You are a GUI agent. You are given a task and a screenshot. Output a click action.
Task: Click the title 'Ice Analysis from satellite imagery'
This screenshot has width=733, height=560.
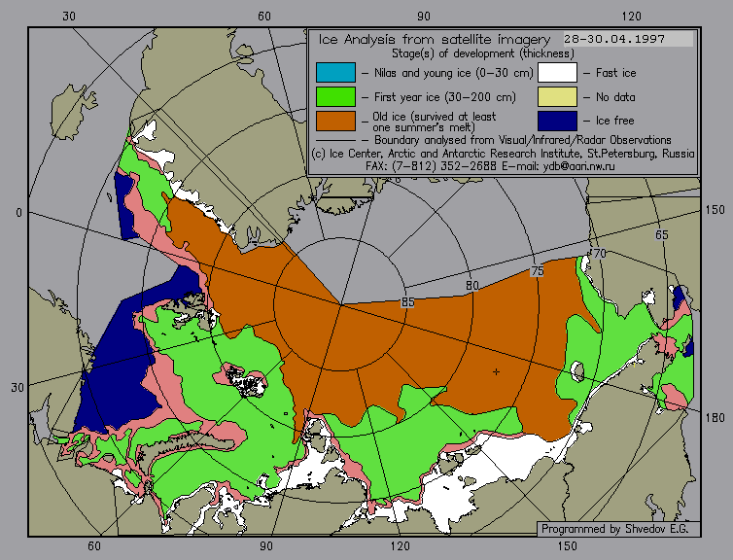[x=435, y=39]
